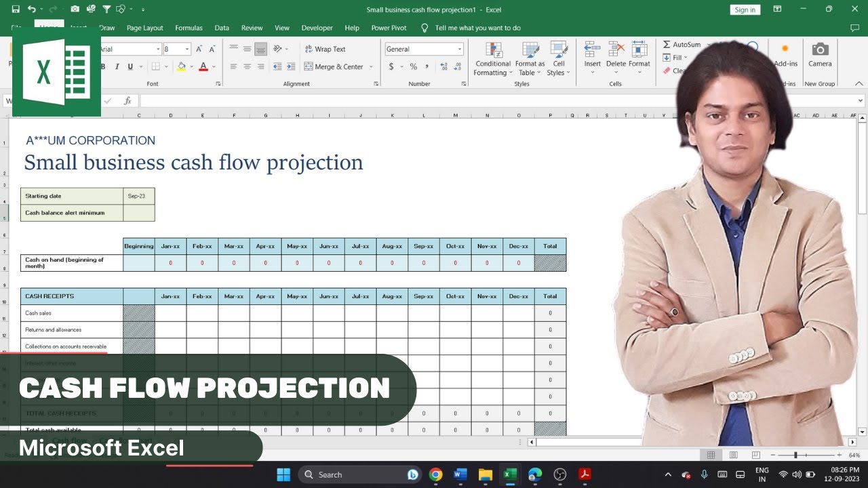Expand the formula bar
The image size is (868, 488).
click(x=861, y=100)
